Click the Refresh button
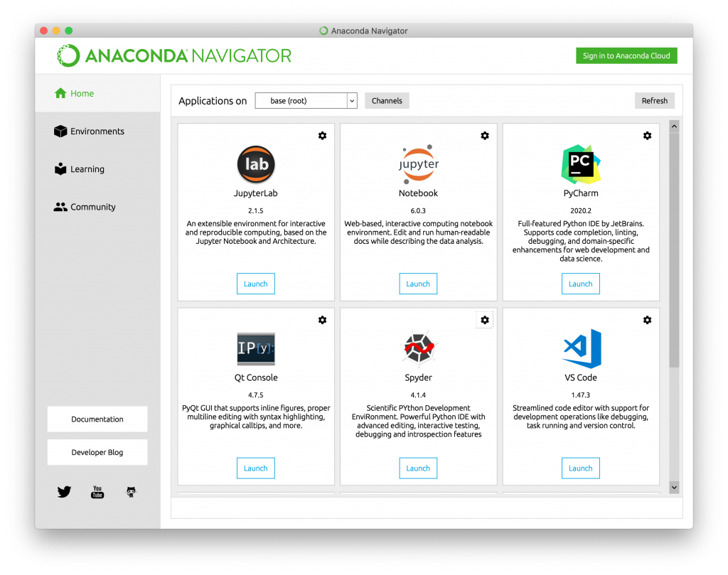 click(x=655, y=101)
